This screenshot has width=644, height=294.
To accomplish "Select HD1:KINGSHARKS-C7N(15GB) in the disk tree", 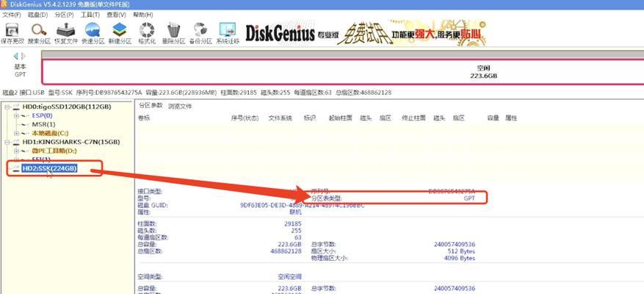I will pos(71,143).
